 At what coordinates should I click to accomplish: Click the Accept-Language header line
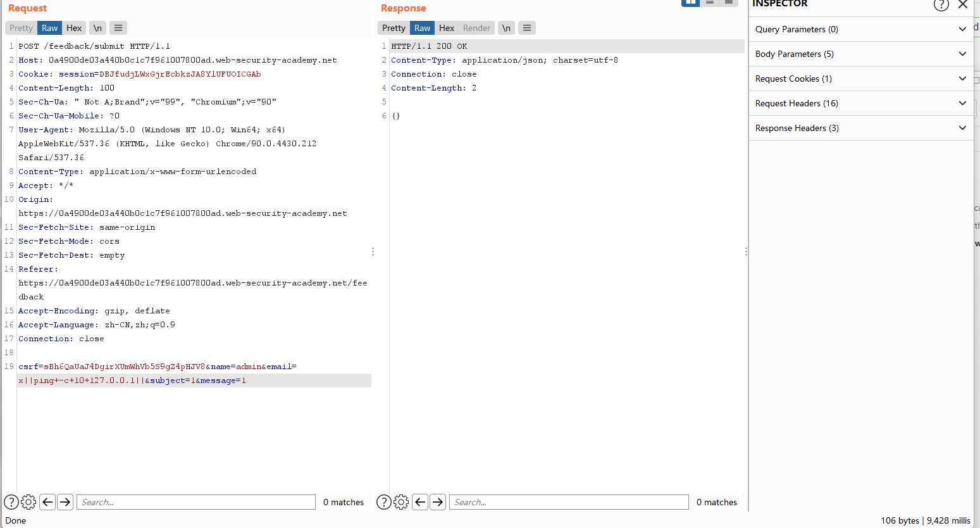pos(97,325)
